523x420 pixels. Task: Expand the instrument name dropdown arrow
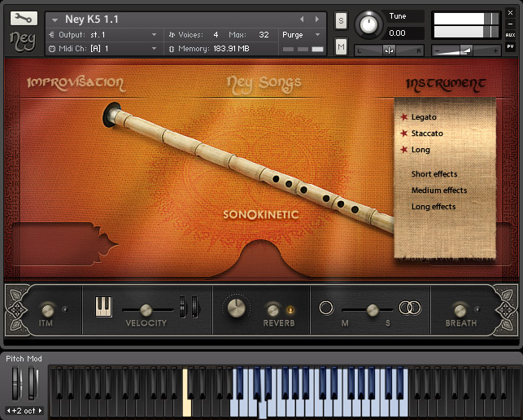click(x=55, y=20)
